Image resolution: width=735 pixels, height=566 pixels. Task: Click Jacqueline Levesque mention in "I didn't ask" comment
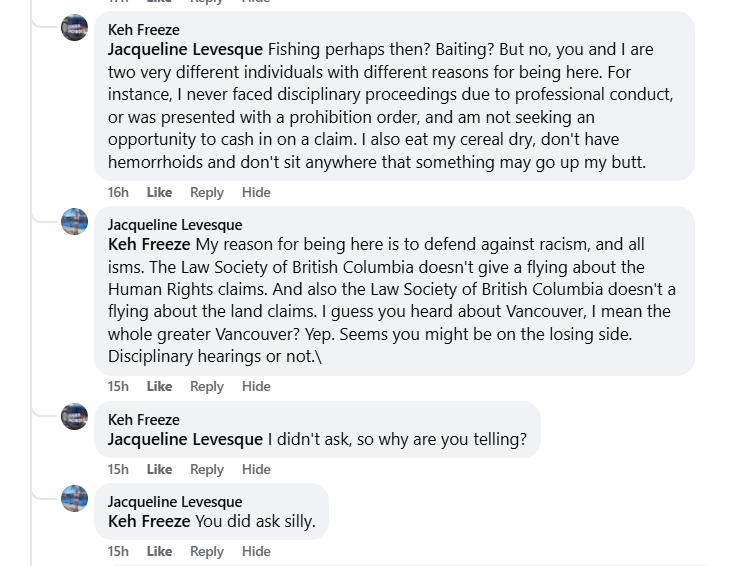click(185, 439)
